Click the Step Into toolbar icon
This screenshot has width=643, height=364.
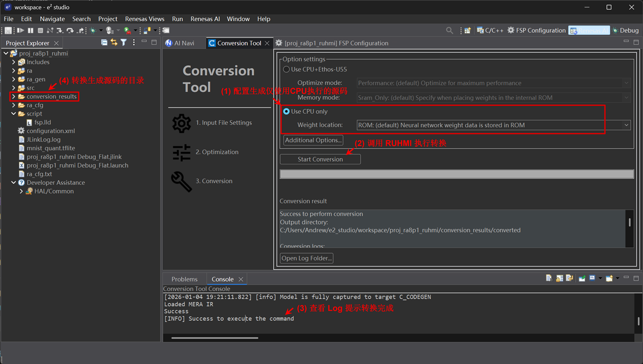(x=60, y=30)
